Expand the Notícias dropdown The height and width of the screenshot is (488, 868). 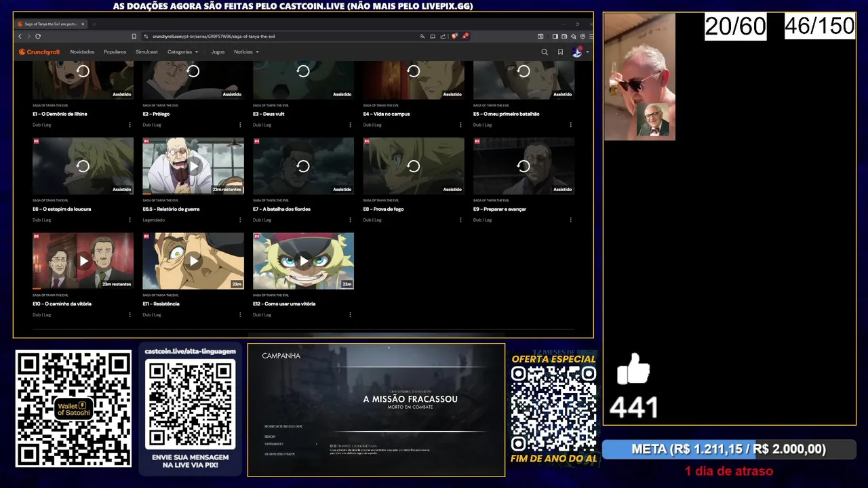246,52
